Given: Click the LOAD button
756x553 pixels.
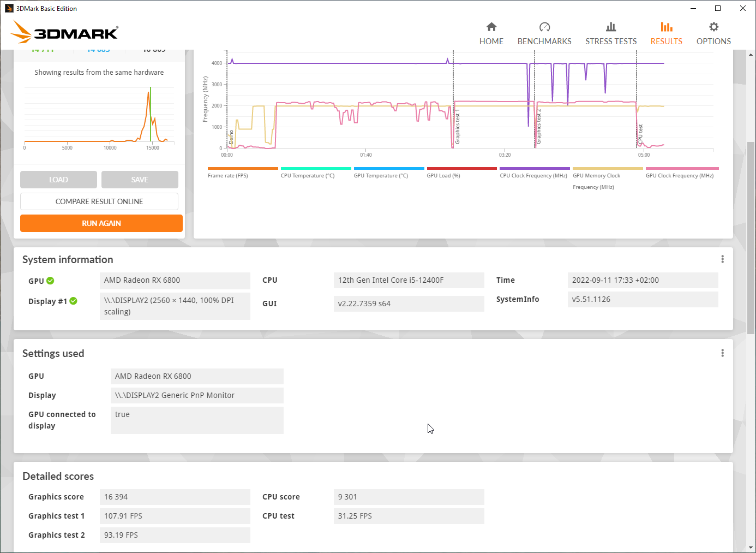Looking at the screenshot, I should point(58,180).
